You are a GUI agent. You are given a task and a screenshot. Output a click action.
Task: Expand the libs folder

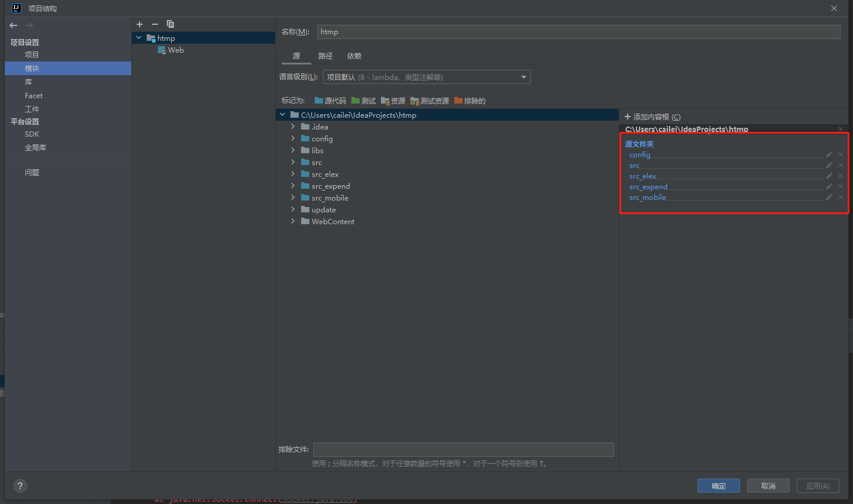coord(293,150)
